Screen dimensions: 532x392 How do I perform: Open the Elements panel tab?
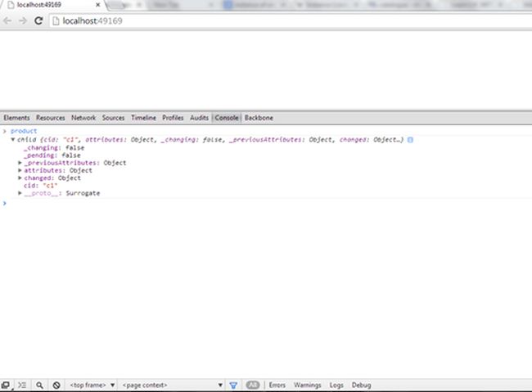click(x=16, y=118)
